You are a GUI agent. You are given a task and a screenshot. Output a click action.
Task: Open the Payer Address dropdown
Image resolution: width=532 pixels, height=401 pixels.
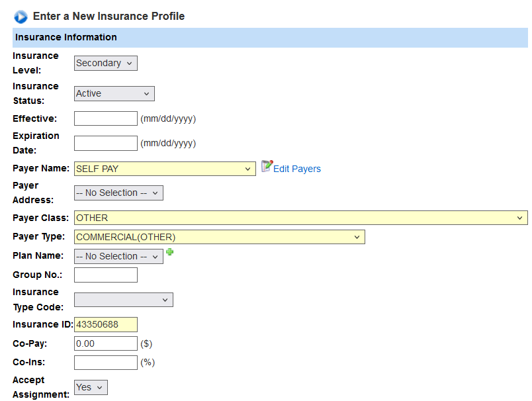(118, 193)
